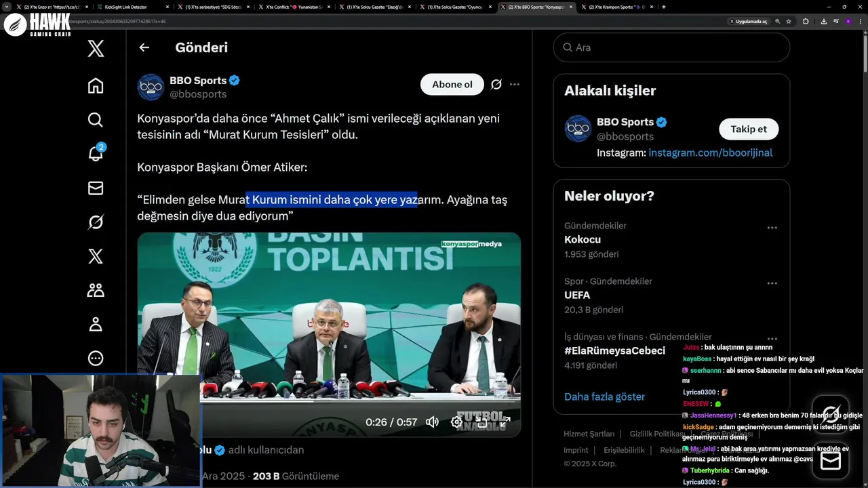Open browser downloads icon
The image size is (868, 488).
tap(823, 21)
